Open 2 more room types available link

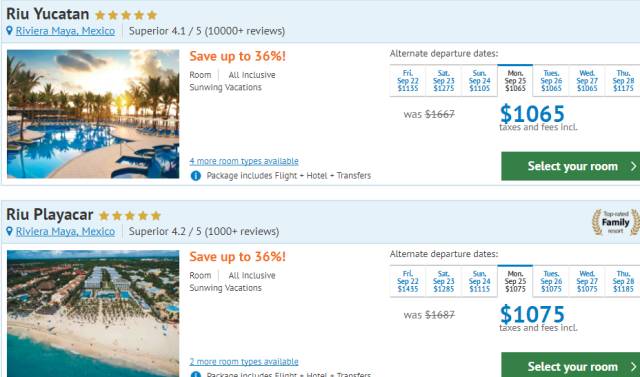(x=244, y=361)
